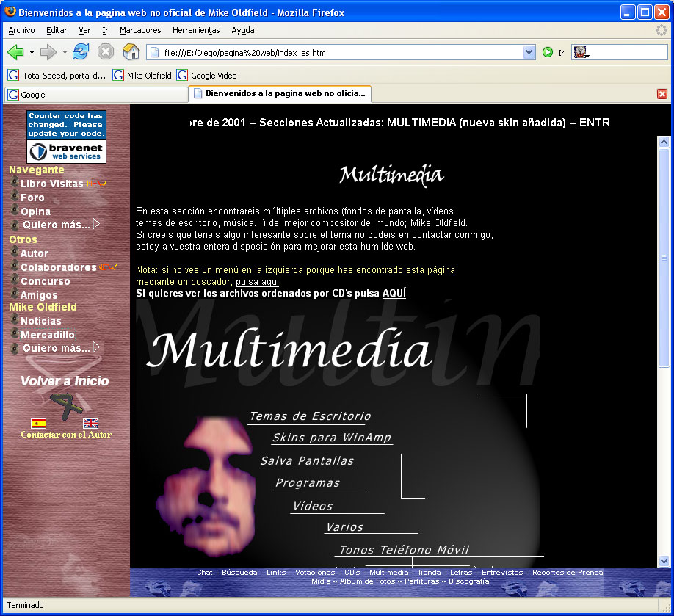674x616 pixels.
Task: Go to the Foro sidebar link
Action: (x=32, y=198)
